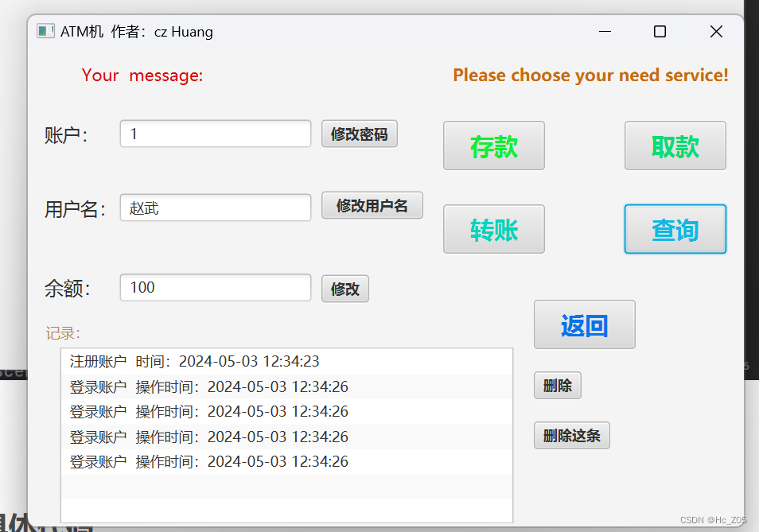
Task: Click the 修改密码 (Change password) button
Action: (x=359, y=133)
